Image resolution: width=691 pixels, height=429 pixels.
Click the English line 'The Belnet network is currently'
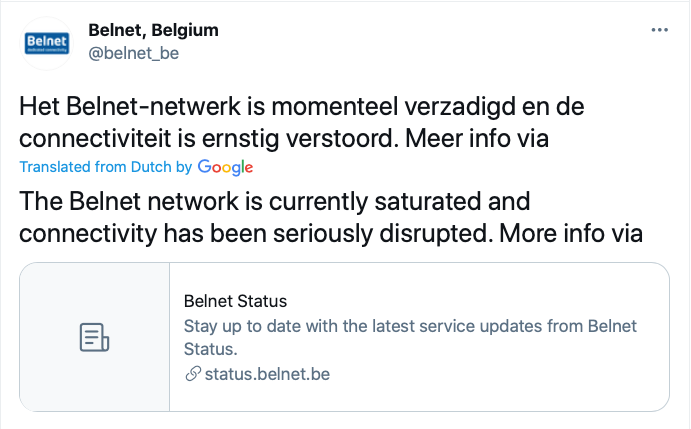pos(193,201)
